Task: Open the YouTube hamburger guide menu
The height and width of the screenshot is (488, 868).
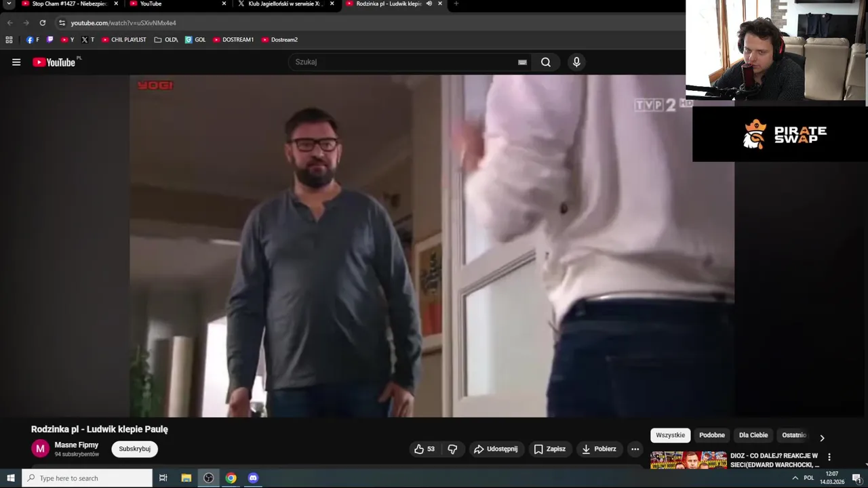Action: click(16, 62)
